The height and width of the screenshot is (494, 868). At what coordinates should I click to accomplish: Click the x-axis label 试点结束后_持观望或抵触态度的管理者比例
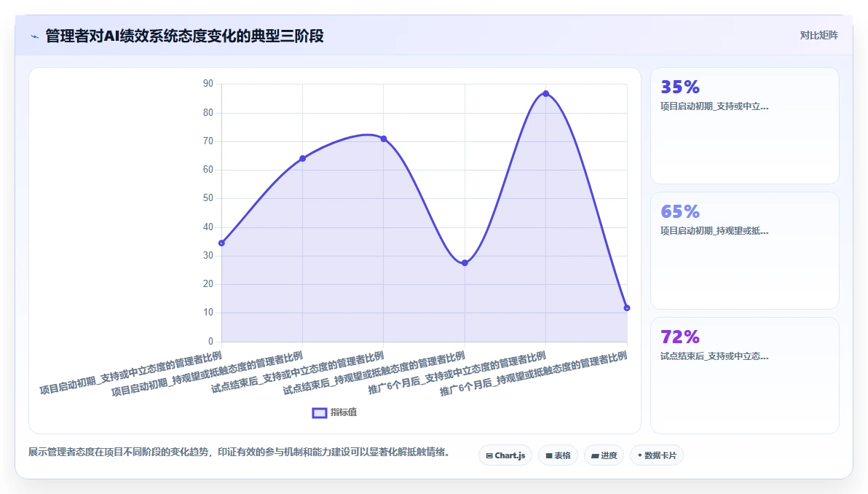(374, 374)
